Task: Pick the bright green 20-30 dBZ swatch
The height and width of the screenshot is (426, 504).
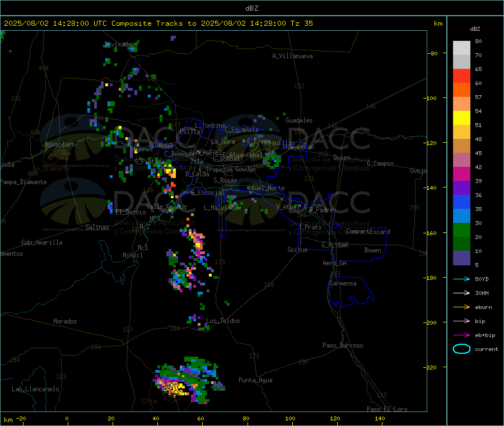Action: point(461,230)
